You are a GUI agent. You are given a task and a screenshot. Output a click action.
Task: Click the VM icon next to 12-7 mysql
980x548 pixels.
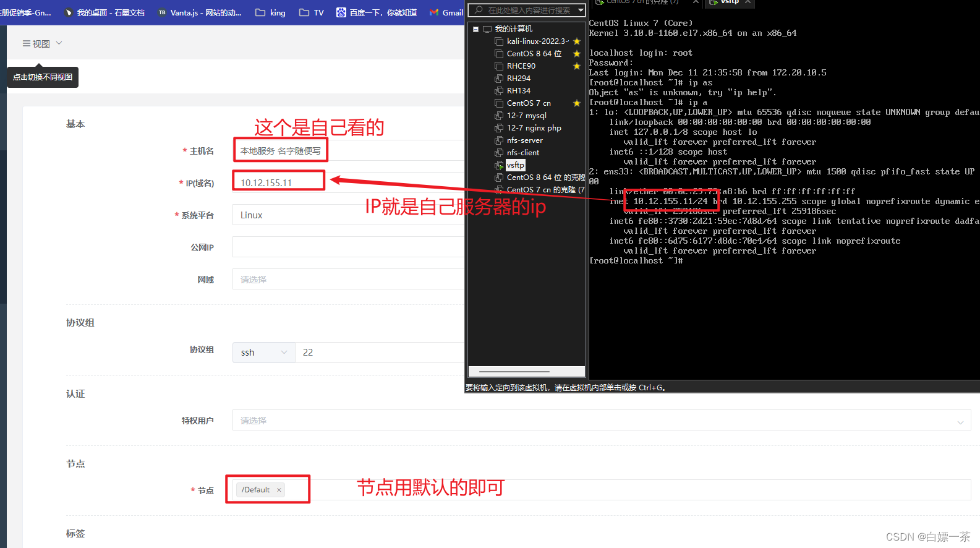point(499,116)
